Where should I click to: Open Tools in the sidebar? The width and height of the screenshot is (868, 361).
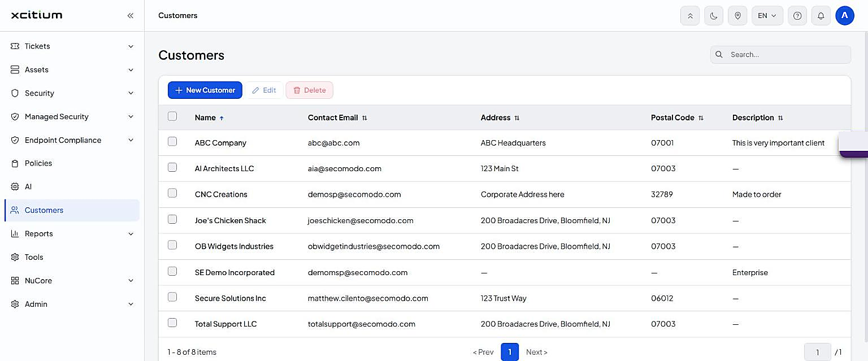72,257
